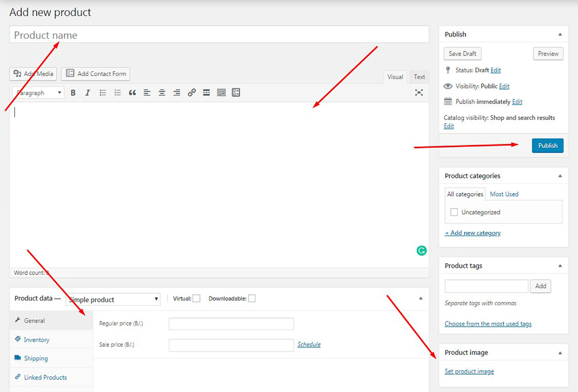Check the Virtual product checkbox
578x392 pixels.
point(197,298)
